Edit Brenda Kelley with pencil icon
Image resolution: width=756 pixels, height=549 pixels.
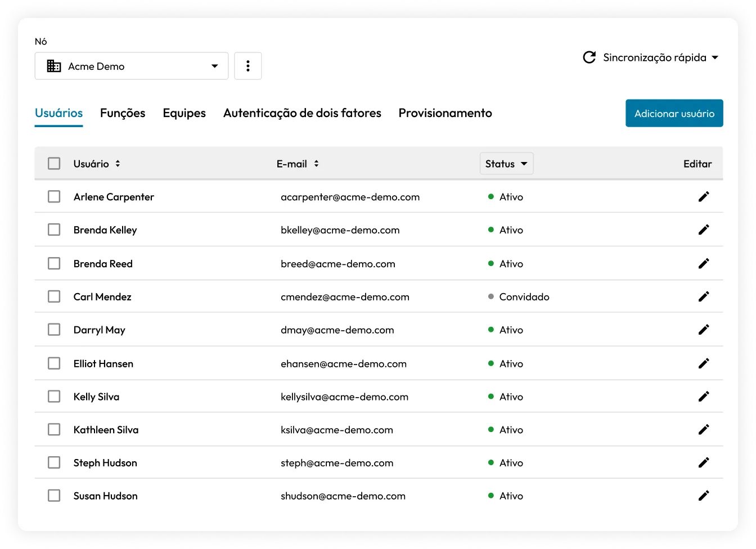[x=704, y=229]
